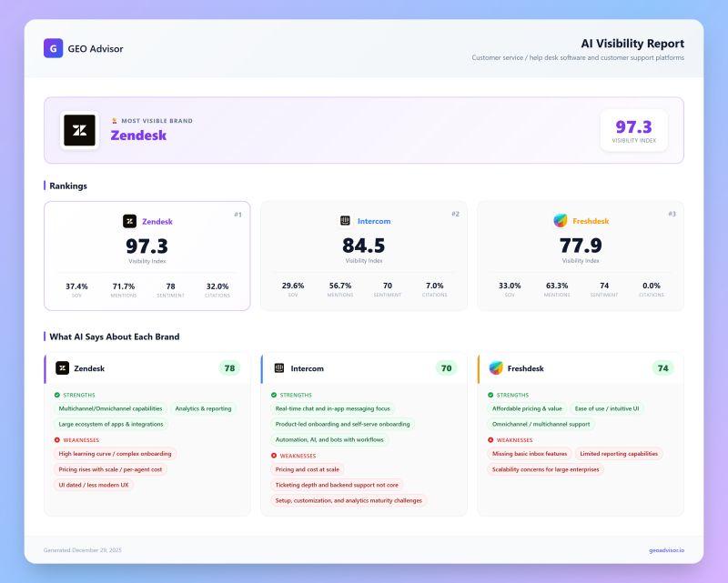Select Pricing rises with scale / per-agent cost tag
The height and width of the screenshot is (583, 728).
[x=110, y=469]
